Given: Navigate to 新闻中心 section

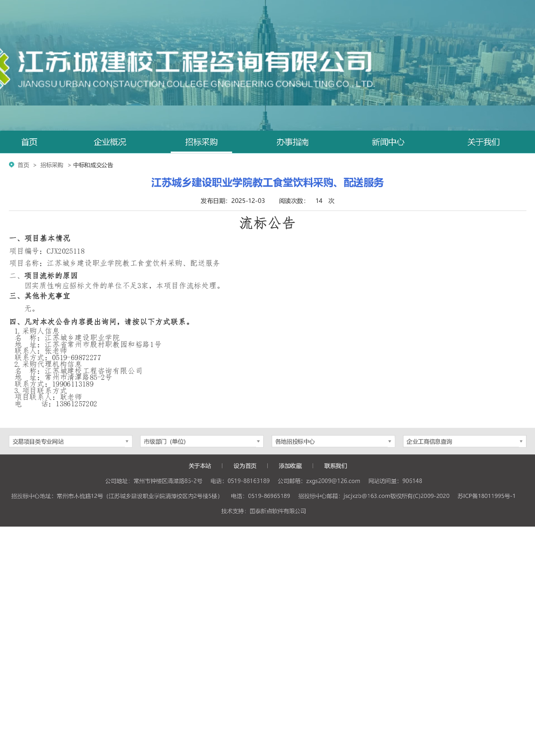Looking at the screenshot, I should 388,142.
